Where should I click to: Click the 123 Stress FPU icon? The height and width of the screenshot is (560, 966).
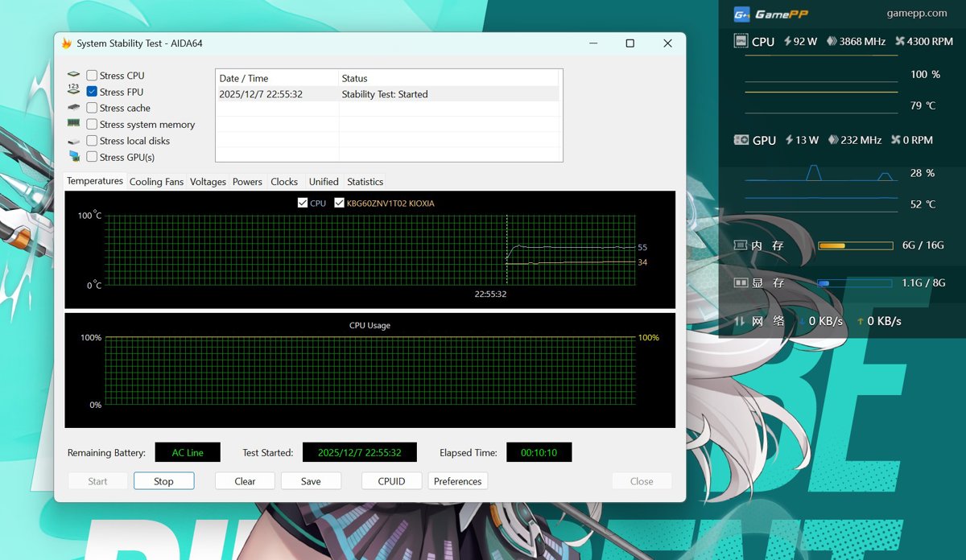coord(73,89)
